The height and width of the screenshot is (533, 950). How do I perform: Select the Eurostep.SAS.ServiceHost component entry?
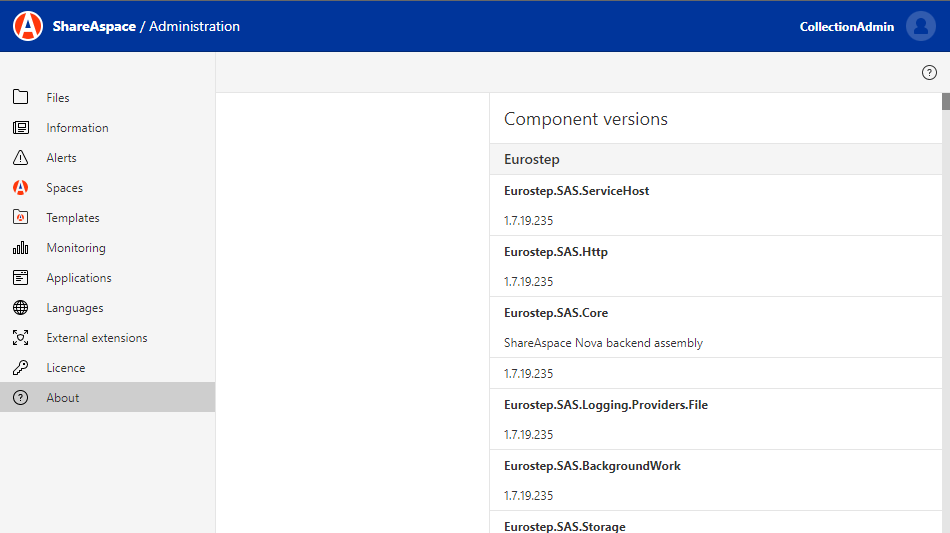pos(576,191)
